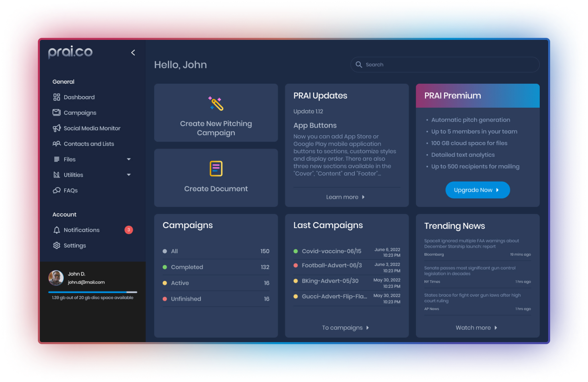The width and height of the screenshot is (588, 382).
Task: Click the Dashboard grid icon
Action: pyautogui.click(x=57, y=97)
